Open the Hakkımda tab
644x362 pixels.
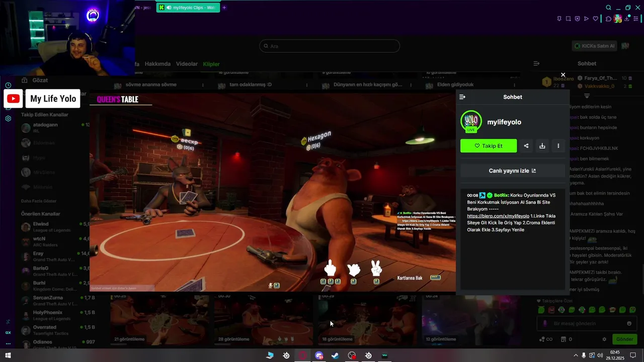pos(157,64)
